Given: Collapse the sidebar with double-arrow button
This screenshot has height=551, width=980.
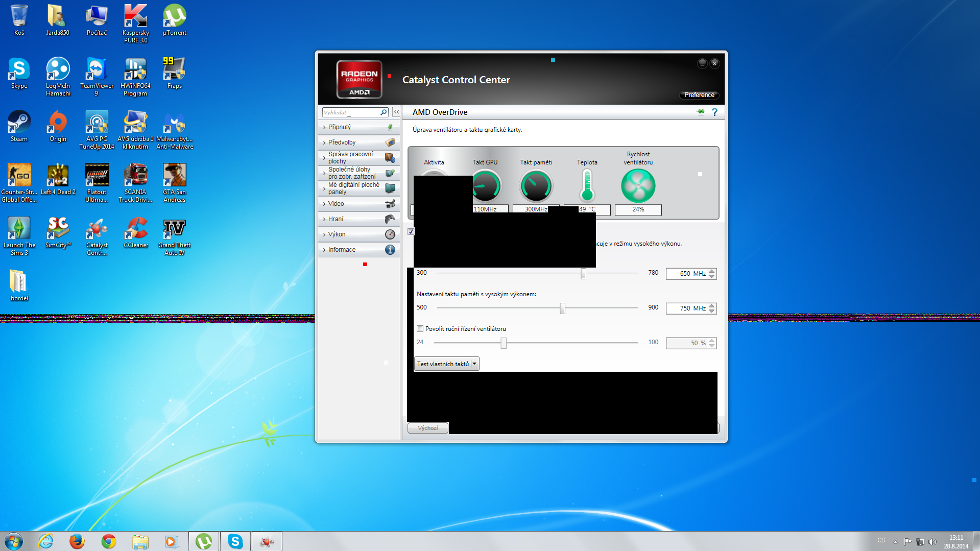Looking at the screenshot, I should pyautogui.click(x=396, y=112).
